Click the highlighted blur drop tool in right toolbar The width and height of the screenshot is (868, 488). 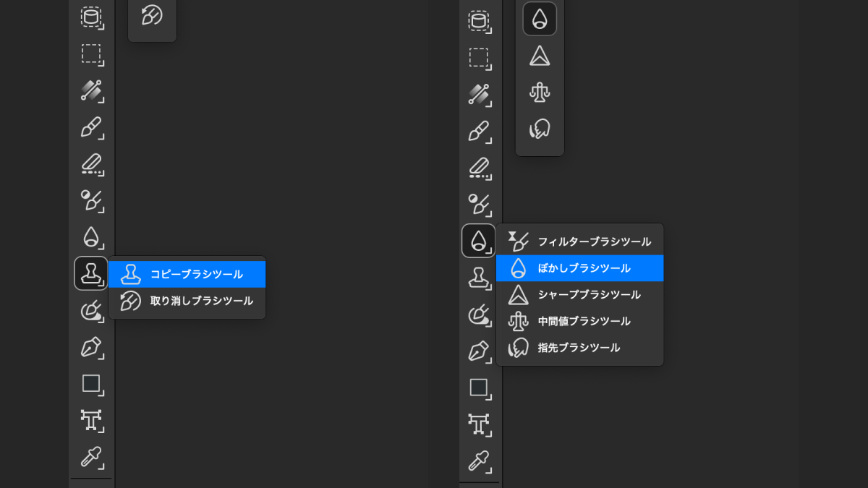click(478, 241)
